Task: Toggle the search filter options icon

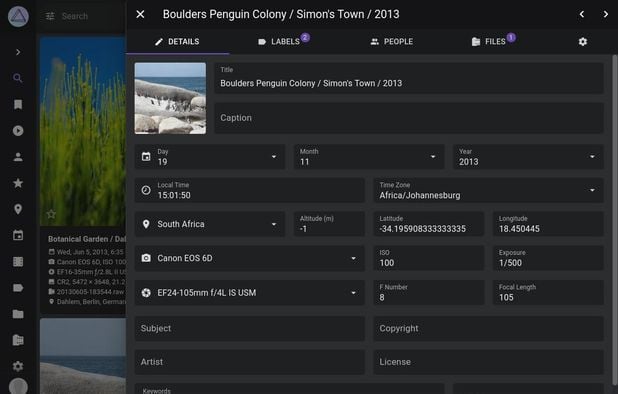Action: point(50,16)
